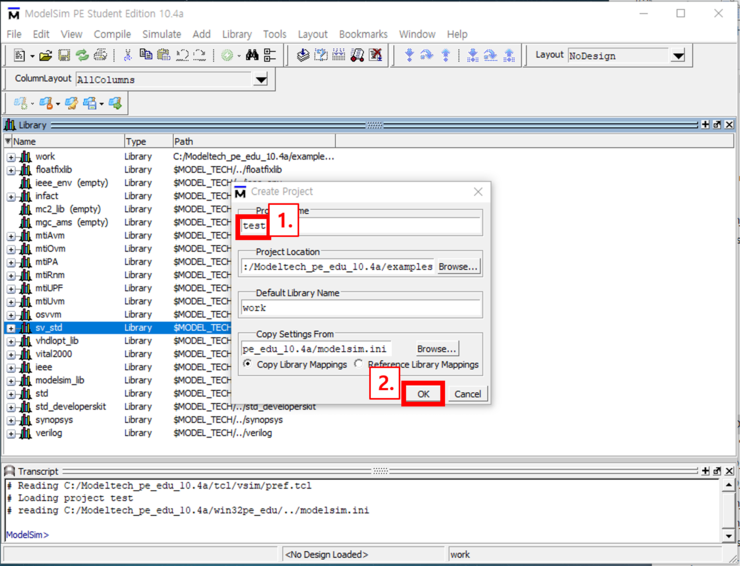Open the Bookmarks menu
Image resolution: width=740 pixels, height=566 pixels.
363,34
